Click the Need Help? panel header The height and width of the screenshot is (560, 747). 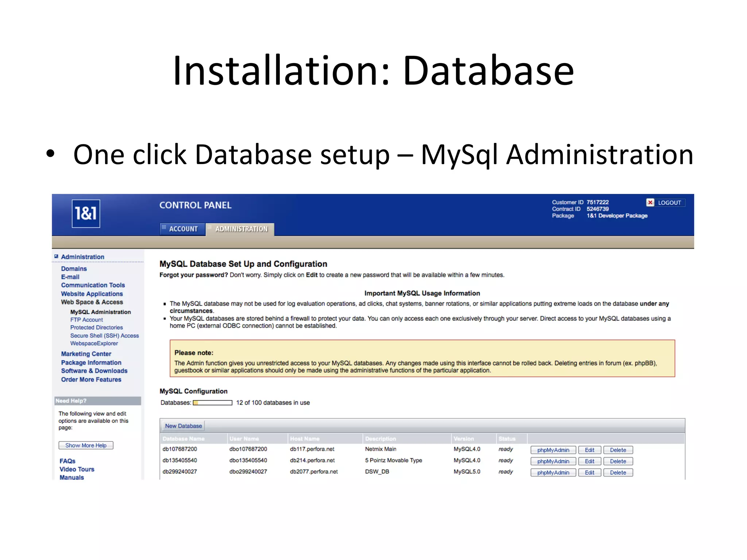[97, 401]
